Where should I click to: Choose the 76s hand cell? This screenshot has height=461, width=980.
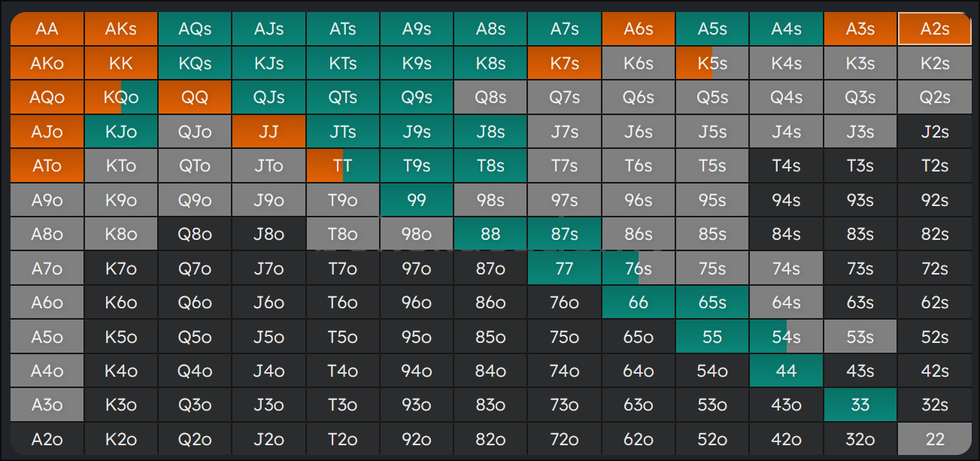point(638,268)
